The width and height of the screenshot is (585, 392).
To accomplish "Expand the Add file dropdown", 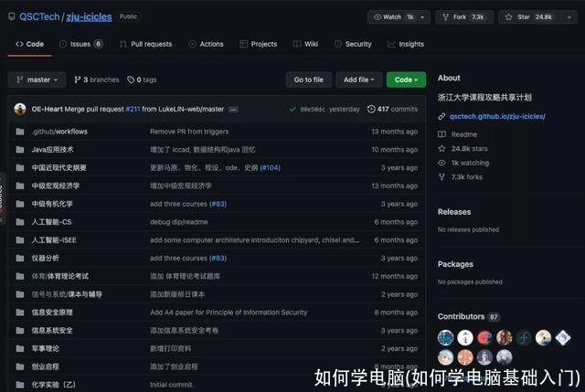I will (x=359, y=79).
